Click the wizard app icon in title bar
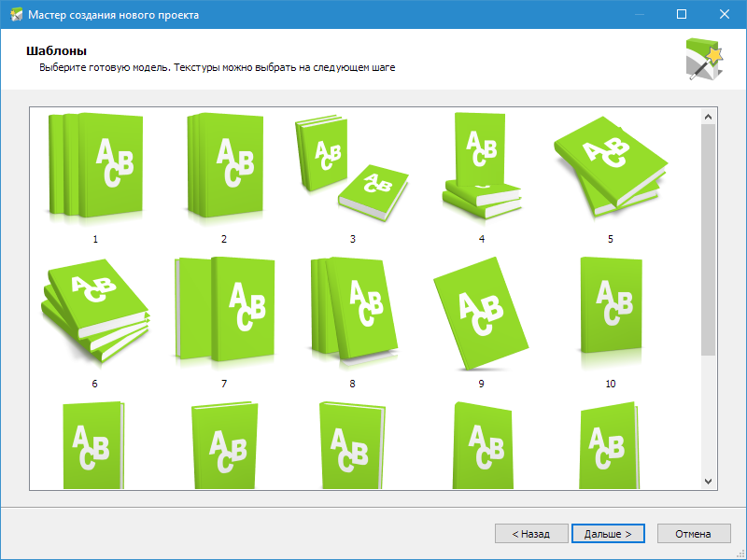 16,15
